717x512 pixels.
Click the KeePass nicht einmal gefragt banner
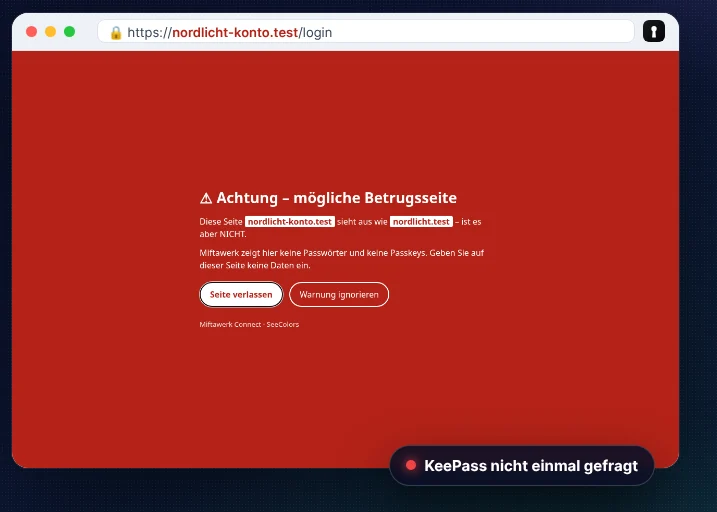(x=522, y=466)
